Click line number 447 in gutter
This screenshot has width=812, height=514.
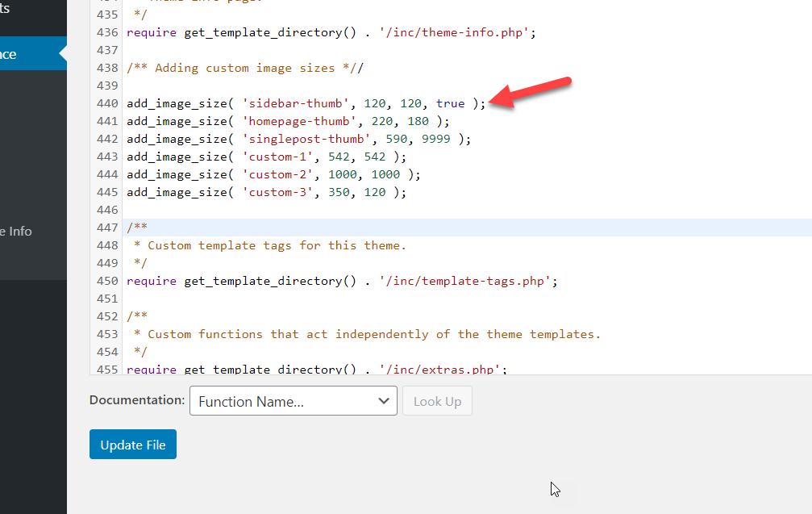tap(107, 228)
